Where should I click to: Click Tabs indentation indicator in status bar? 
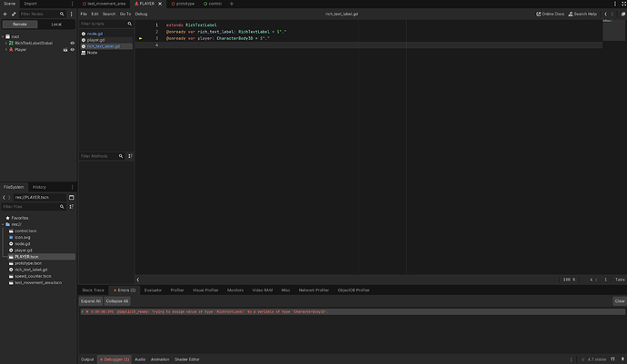620,280
